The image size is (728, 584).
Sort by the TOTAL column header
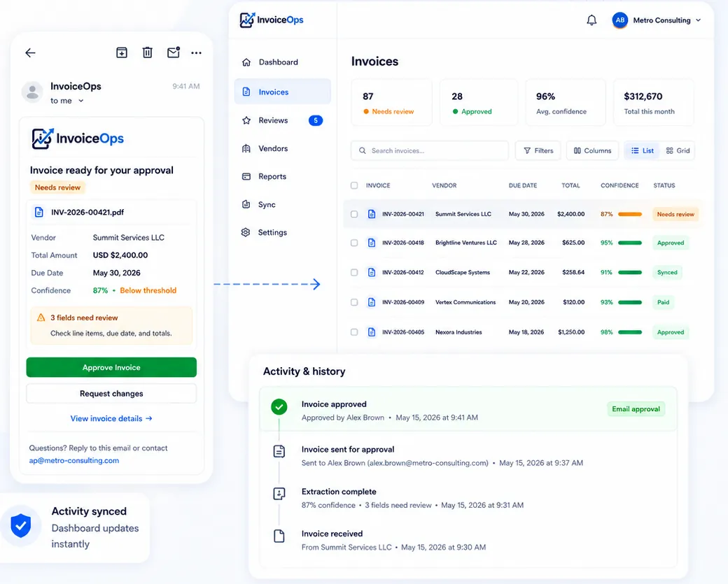[x=570, y=185]
